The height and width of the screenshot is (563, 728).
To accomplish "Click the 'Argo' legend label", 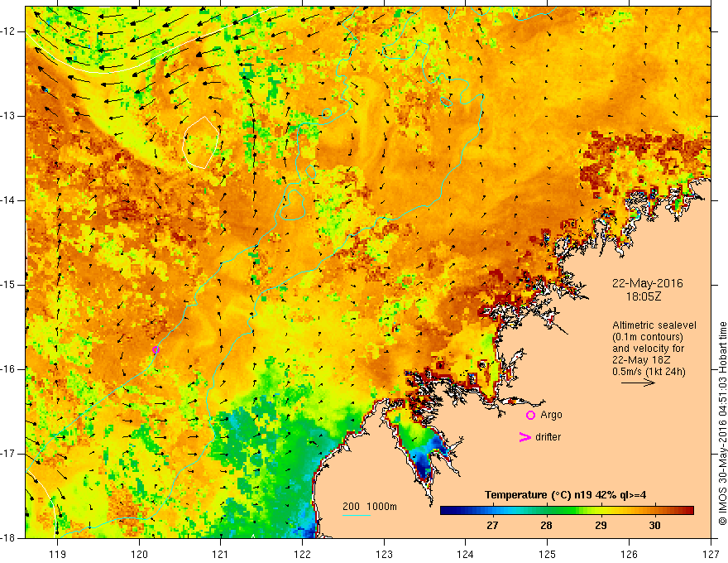I will coord(551,415).
